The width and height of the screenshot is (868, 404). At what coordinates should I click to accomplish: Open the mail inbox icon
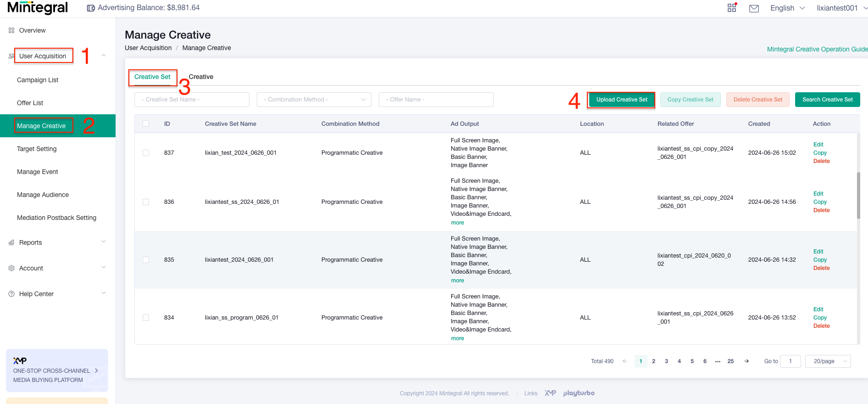[754, 8]
